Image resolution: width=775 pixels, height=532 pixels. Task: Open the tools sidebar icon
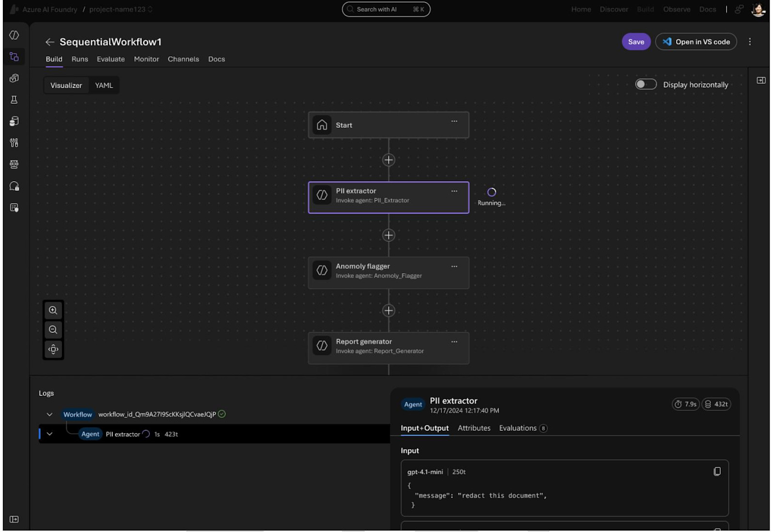(14, 142)
